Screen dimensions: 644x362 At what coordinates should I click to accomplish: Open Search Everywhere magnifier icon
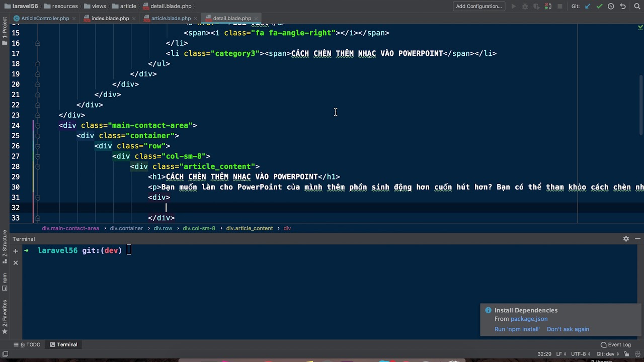coord(636,7)
